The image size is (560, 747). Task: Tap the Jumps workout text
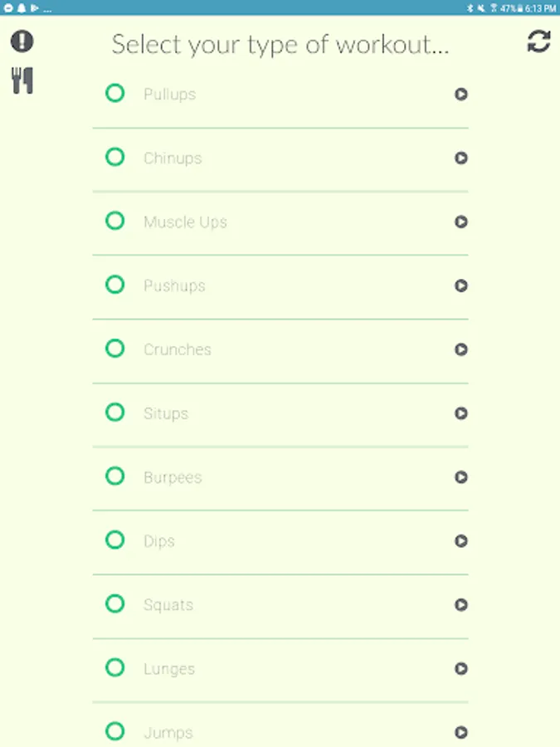click(168, 733)
